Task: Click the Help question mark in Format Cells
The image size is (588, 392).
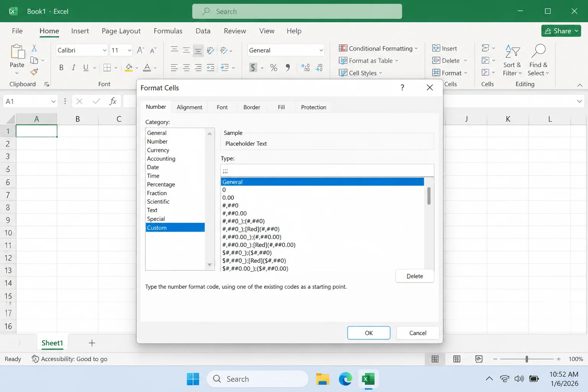Action: click(x=402, y=88)
